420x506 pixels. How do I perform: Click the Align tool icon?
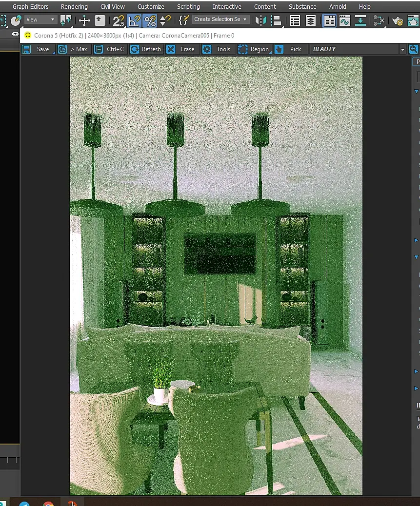click(x=276, y=20)
